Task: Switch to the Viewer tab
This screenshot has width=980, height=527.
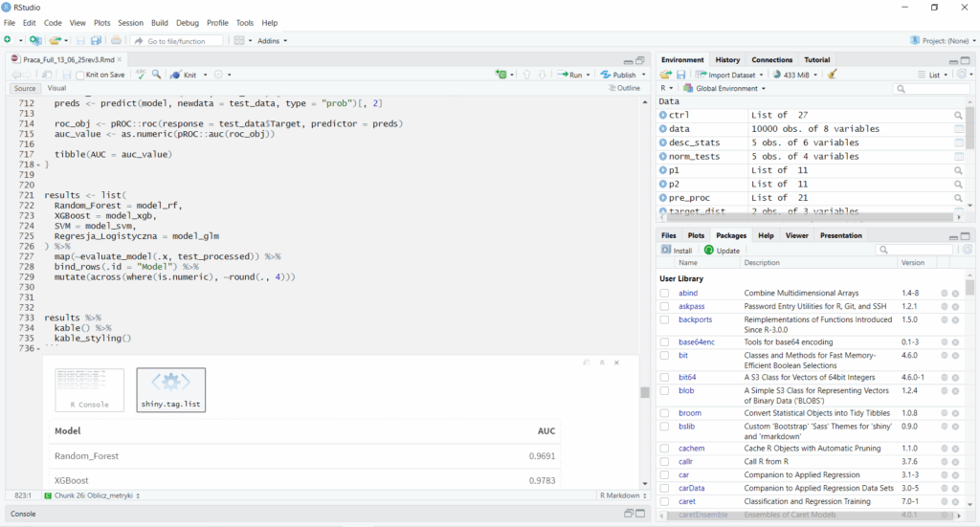Action: click(x=796, y=235)
